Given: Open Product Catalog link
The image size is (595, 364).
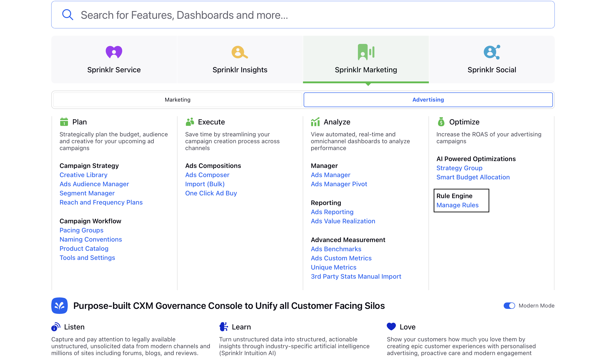Looking at the screenshot, I should (84, 249).
